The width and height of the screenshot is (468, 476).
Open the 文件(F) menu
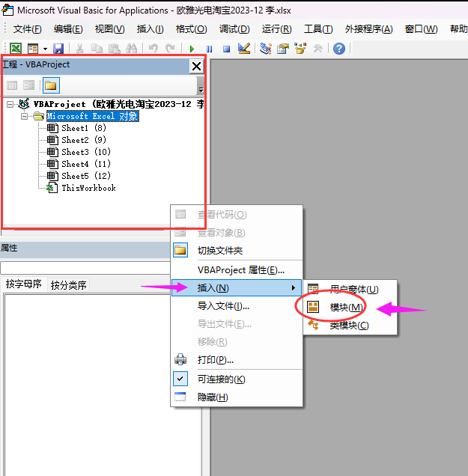point(28,29)
